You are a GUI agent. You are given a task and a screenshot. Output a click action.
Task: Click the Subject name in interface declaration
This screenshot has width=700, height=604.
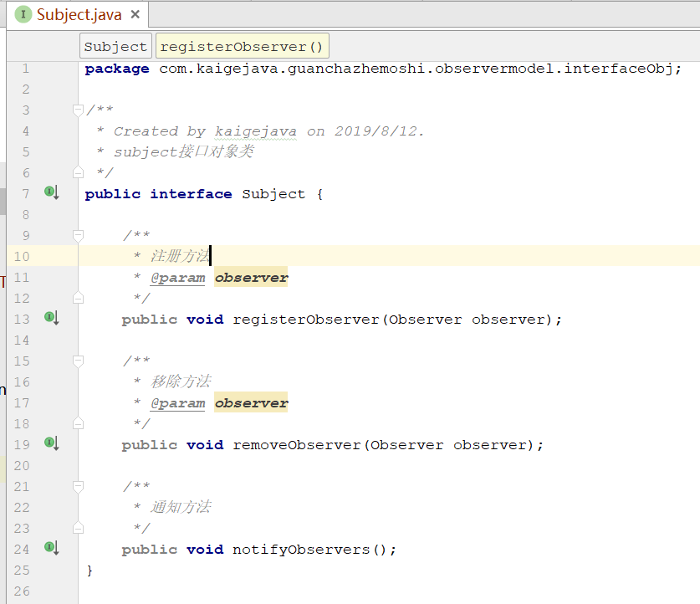click(273, 194)
